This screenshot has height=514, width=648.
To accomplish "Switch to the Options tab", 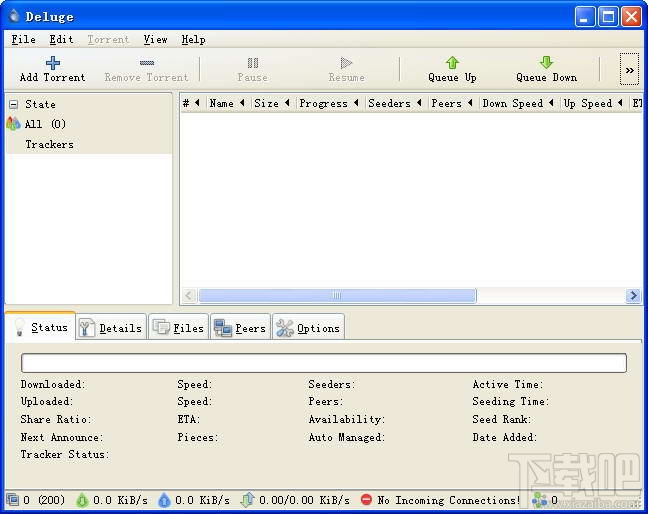I will pyautogui.click(x=308, y=328).
